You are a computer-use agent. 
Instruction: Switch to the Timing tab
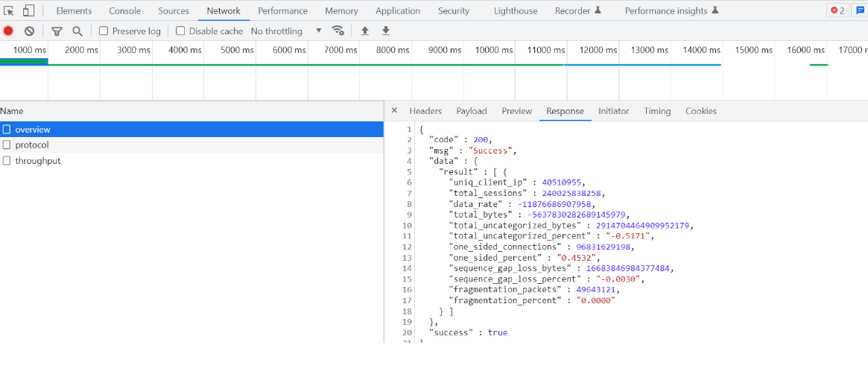pos(657,111)
